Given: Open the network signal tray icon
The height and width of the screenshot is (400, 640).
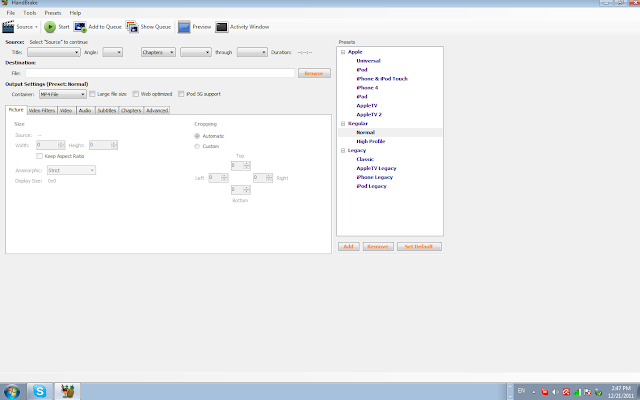Looking at the screenshot, I should (x=577, y=392).
